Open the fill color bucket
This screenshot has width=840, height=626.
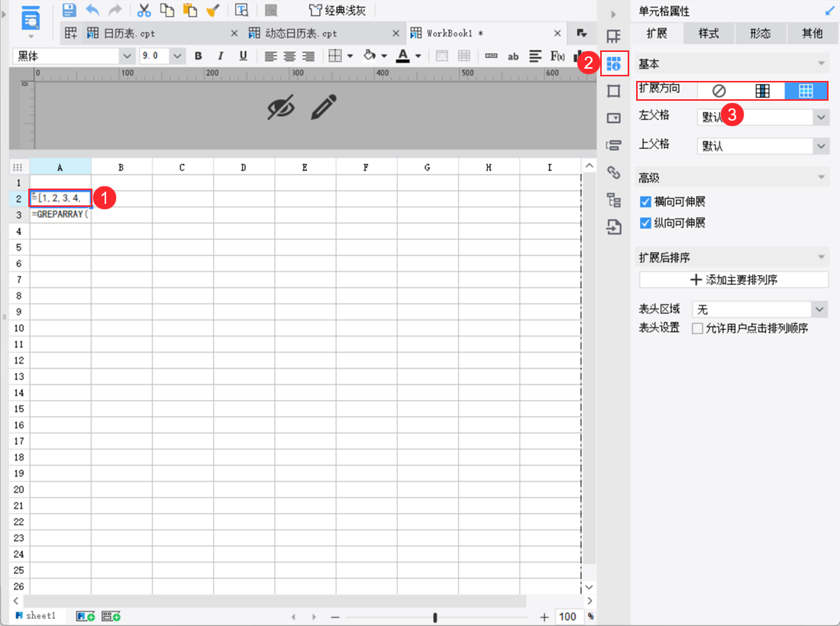(x=369, y=55)
